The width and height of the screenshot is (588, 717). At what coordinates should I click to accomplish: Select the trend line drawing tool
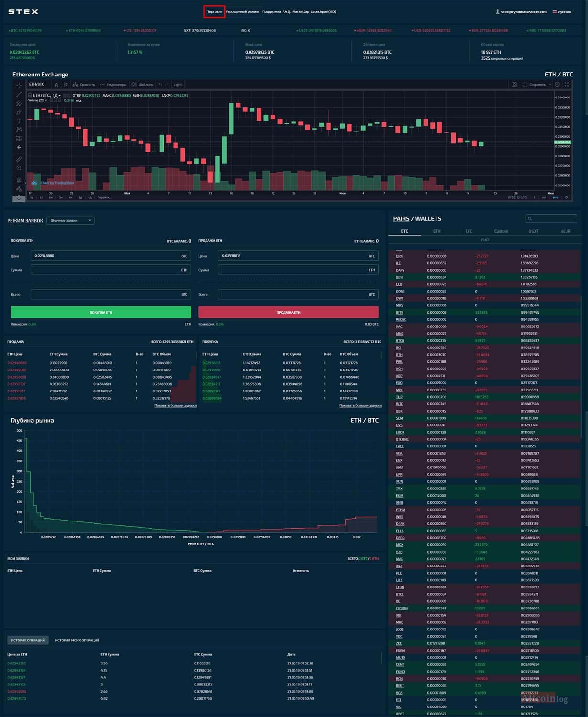pos(19,94)
